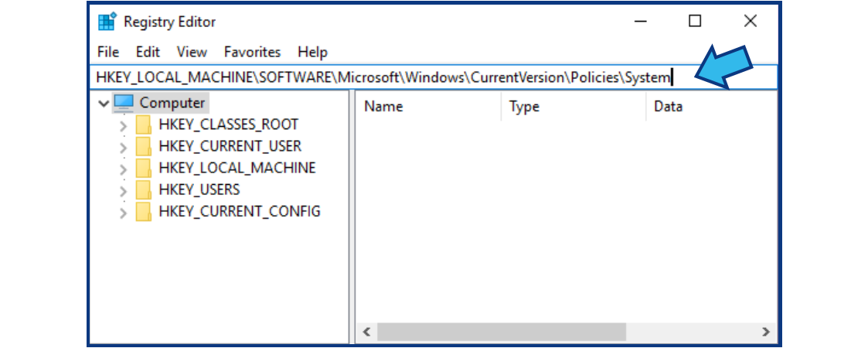
Task: Click the Registry Editor title bar icon
Action: 107,22
